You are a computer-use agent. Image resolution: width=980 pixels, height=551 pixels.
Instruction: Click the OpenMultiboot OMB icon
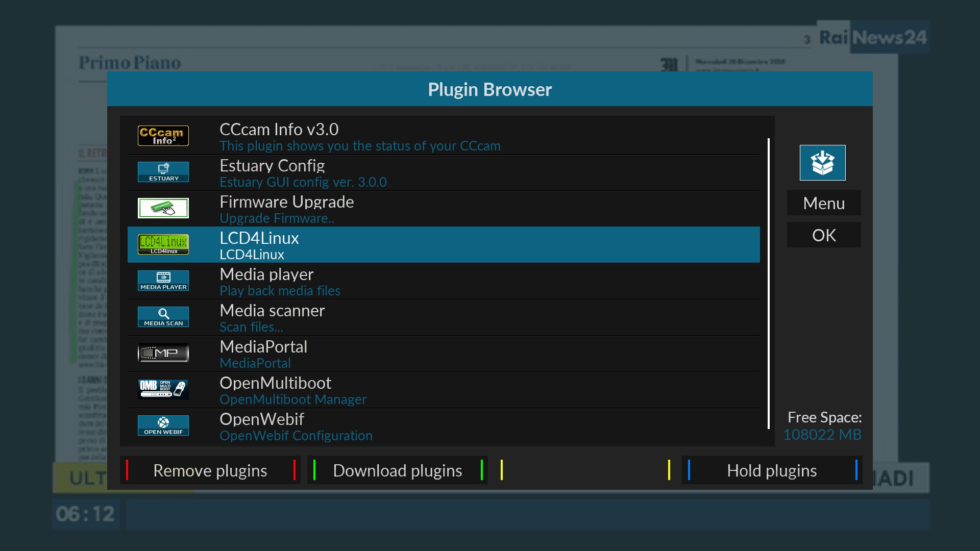pos(163,389)
